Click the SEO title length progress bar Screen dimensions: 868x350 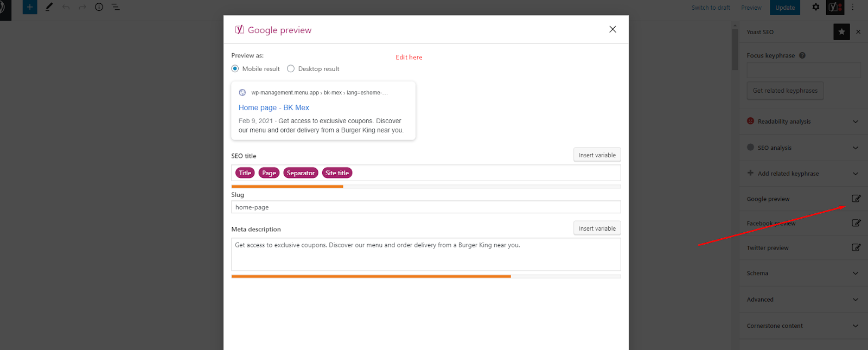[426, 186]
